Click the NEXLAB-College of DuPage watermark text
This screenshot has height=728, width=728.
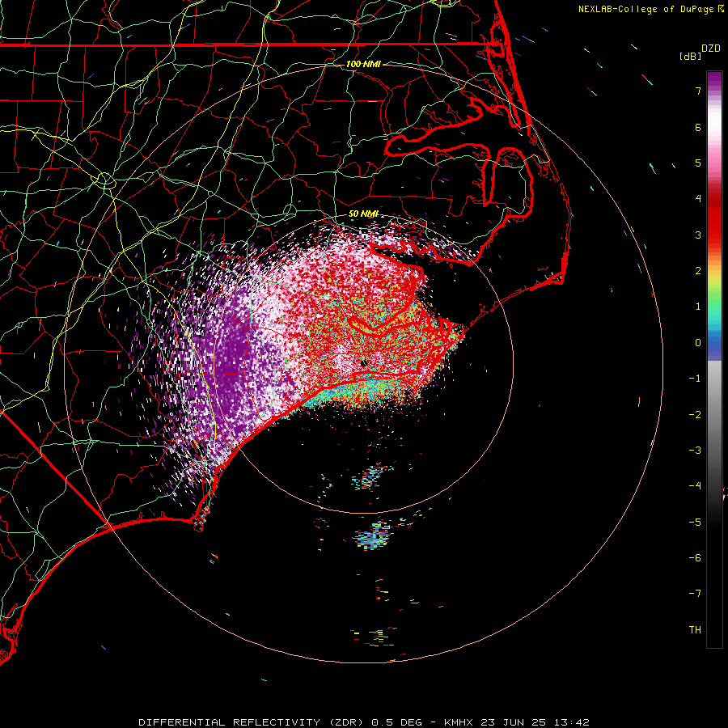pos(645,9)
